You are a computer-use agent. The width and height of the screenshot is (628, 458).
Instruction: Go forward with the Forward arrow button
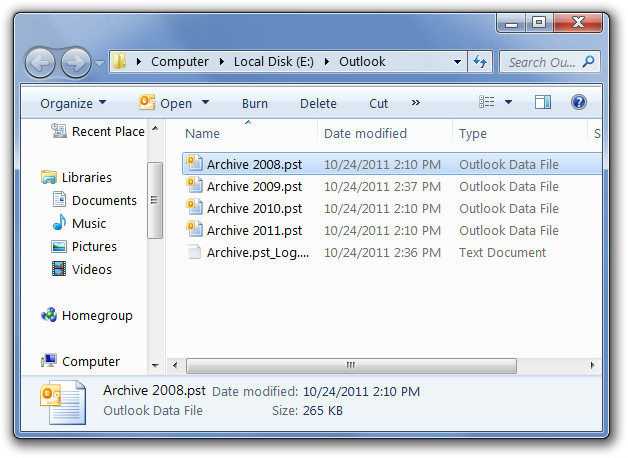(x=76, y=62)
